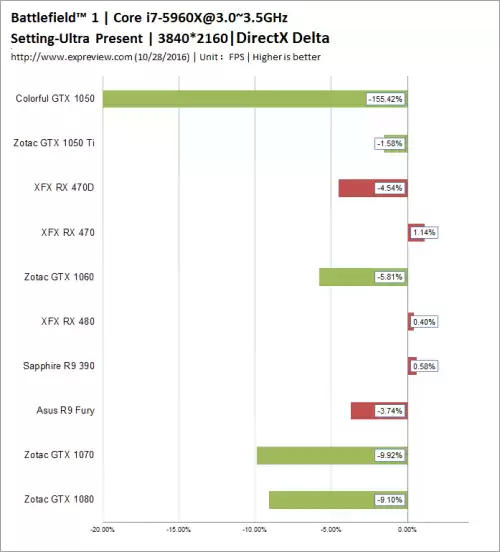500x552 pixels.
Task: Click the Colorful GTX 1050 green bar
Action: coord(255,99)
